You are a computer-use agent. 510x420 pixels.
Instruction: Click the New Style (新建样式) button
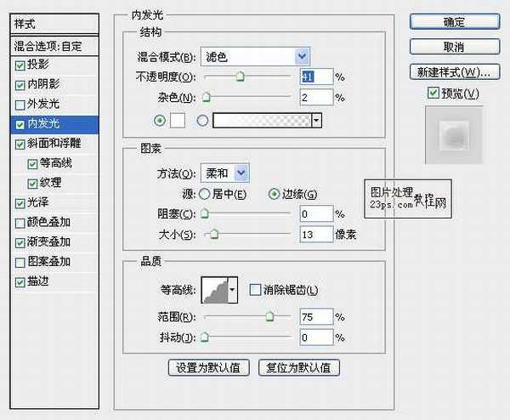pyautogui.click(x=454, y=71)
